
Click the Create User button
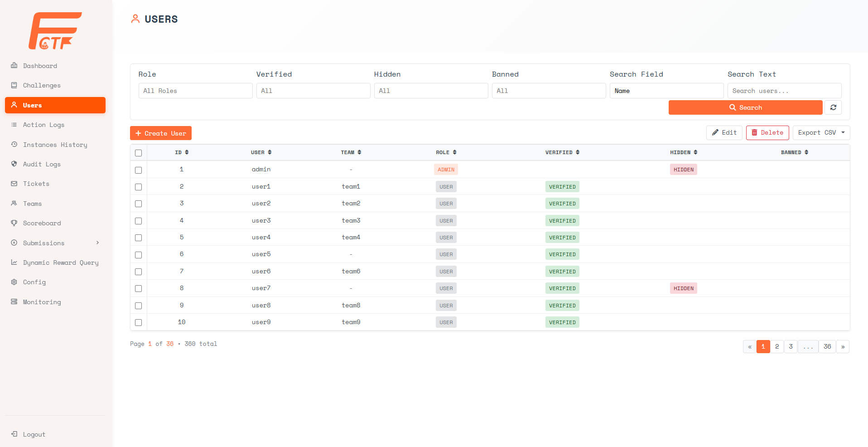pos(161,133)
